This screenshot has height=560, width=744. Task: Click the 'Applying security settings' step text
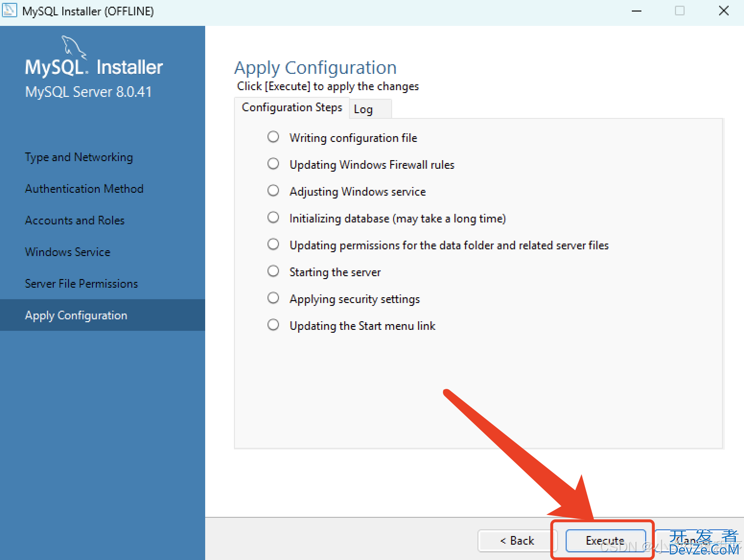click(355, 299)
